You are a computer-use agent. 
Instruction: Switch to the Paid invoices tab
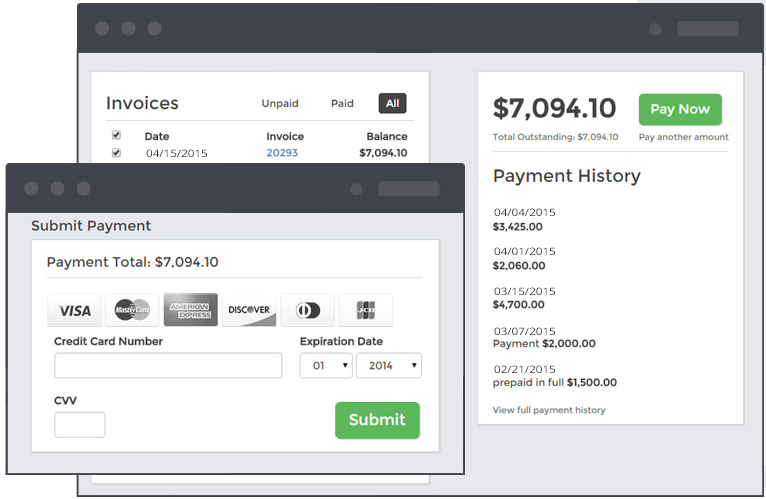tap(342, 104)
